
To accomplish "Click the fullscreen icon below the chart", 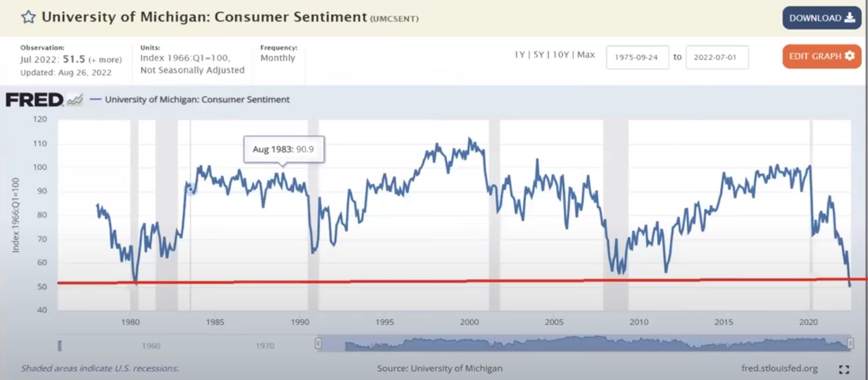I will pos(844,369).
